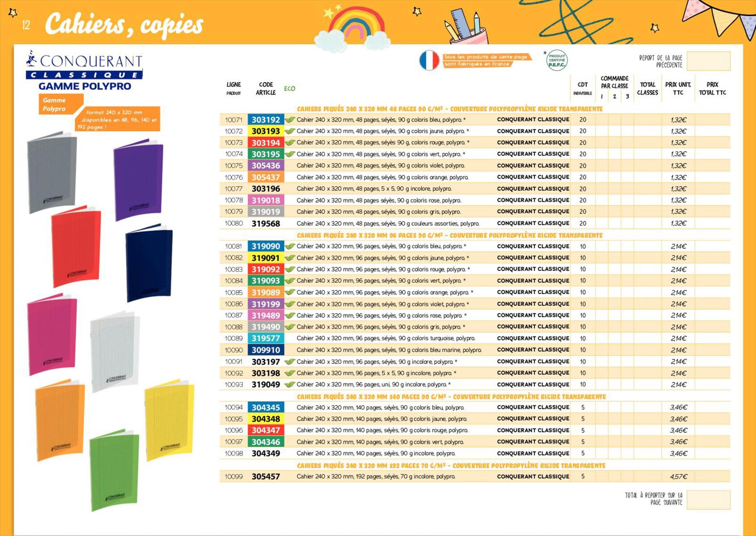
Task: Click the 'Report de la page précédente' box
Action: [x=708, y=61]
